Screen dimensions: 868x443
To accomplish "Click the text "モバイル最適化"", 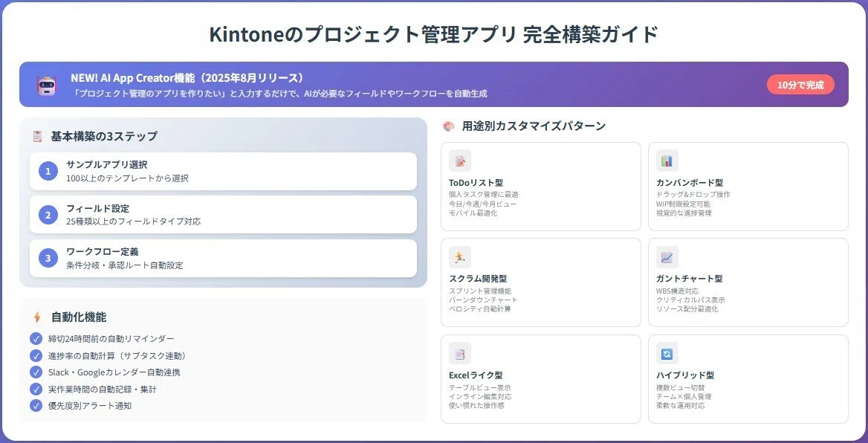I will 473,213.
